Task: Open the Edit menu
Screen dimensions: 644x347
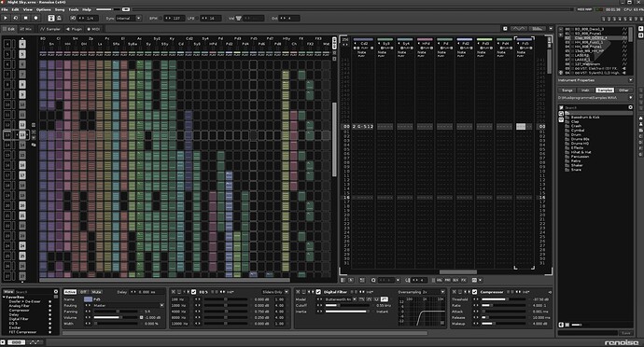Action: (x=15, y=9)
